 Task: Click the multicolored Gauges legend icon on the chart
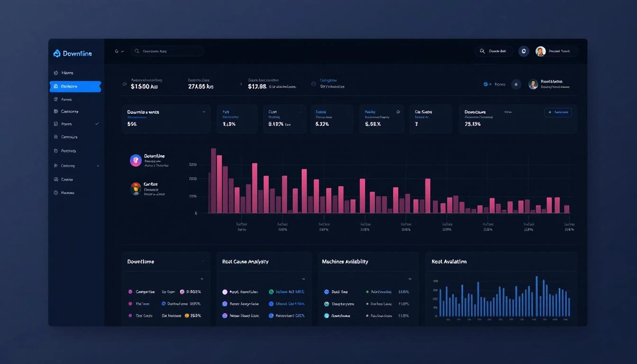[x=135, y=188]
